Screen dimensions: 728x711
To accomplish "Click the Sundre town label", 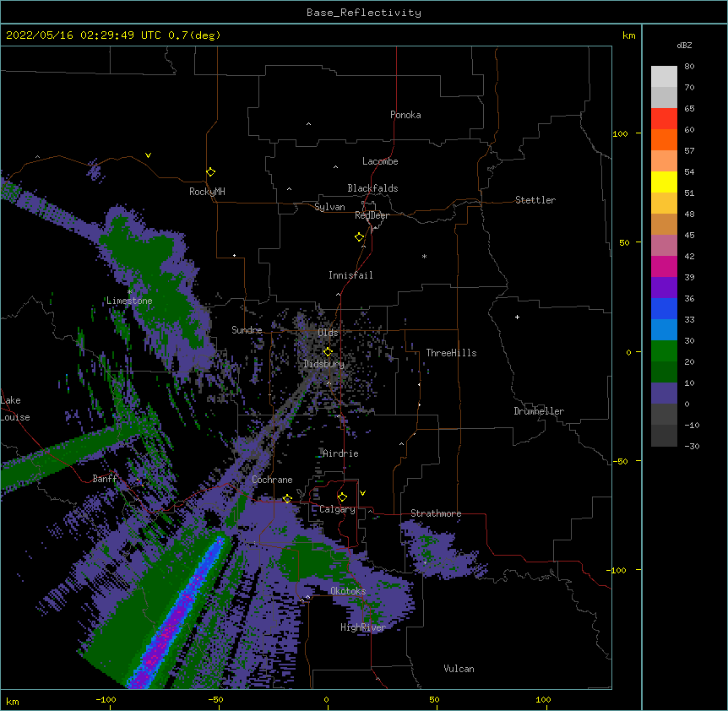I will coord(247,330).
